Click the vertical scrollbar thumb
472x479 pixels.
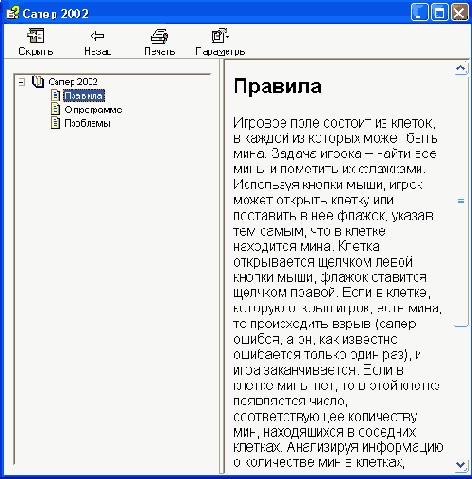point(461,201)
